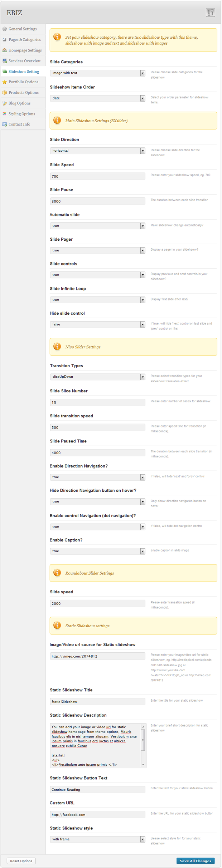Screen dimensions: 222x868
Task: Open the Services Overview menu item
Action: 24,61
